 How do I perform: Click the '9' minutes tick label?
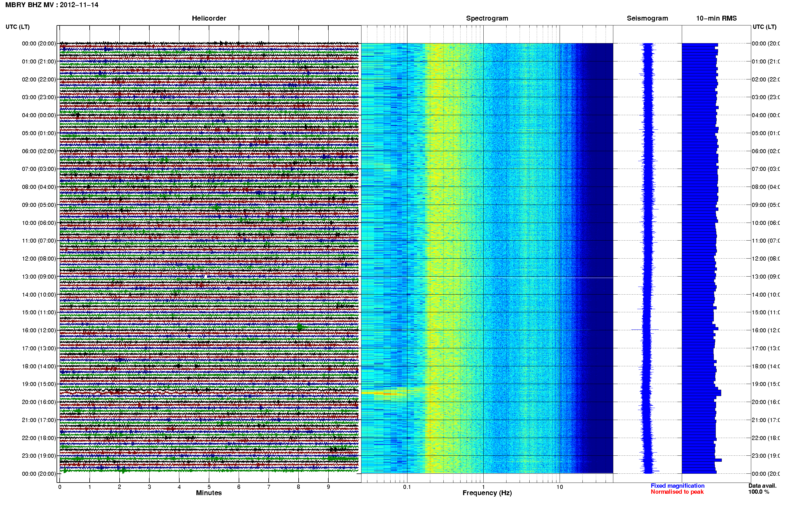(328, 487)
